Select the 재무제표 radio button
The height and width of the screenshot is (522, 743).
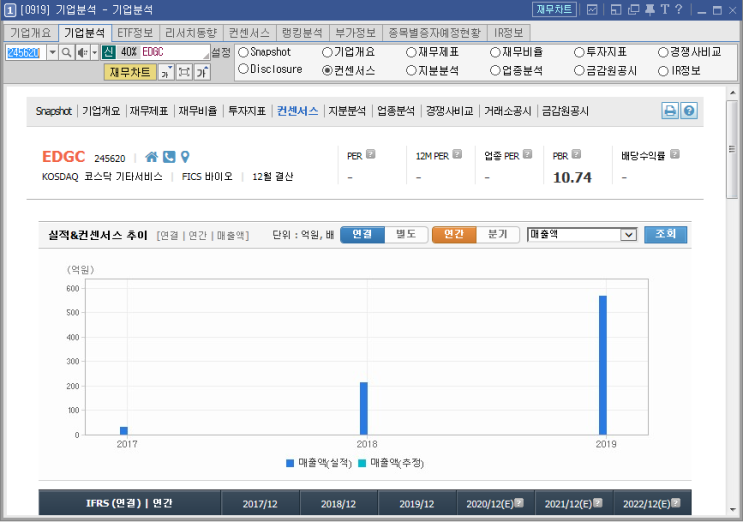[x=411, y=52]
